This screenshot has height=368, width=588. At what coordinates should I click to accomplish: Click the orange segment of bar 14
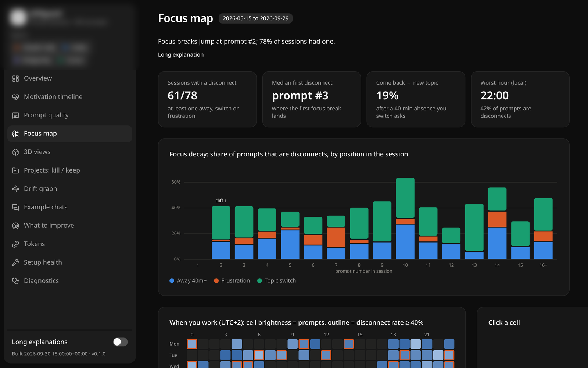(497, 219)
